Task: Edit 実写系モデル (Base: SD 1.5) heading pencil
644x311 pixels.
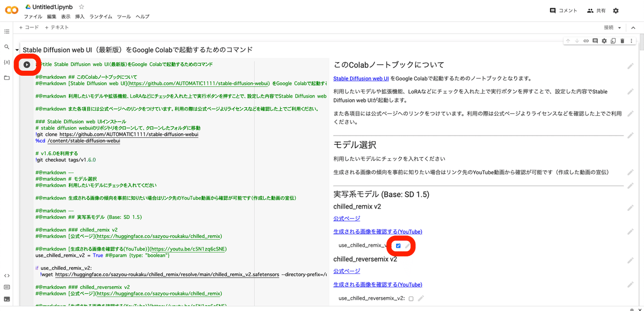Action: point(631,186)
